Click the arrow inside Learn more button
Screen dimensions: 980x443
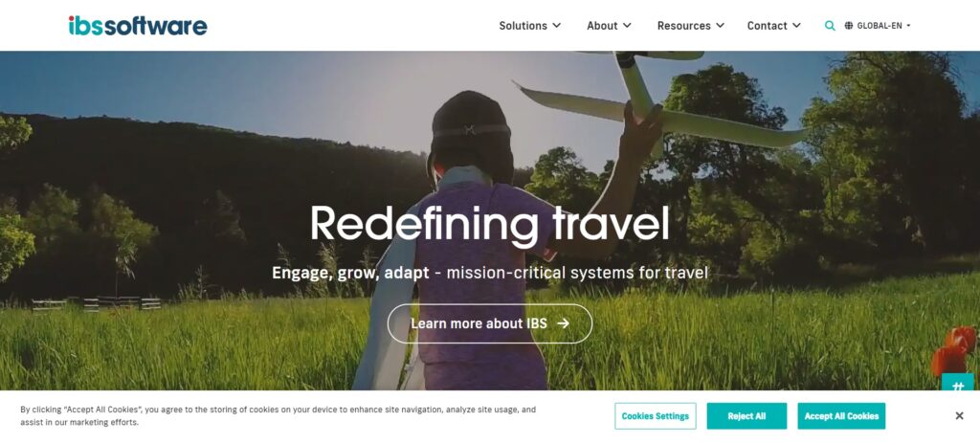pyautogui.click(x=563, y=323)
